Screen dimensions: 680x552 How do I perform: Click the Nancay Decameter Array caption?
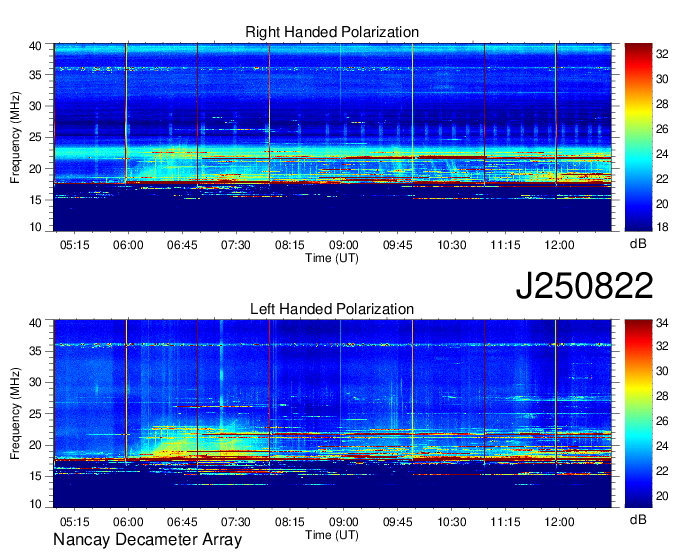tap(147, 540)
